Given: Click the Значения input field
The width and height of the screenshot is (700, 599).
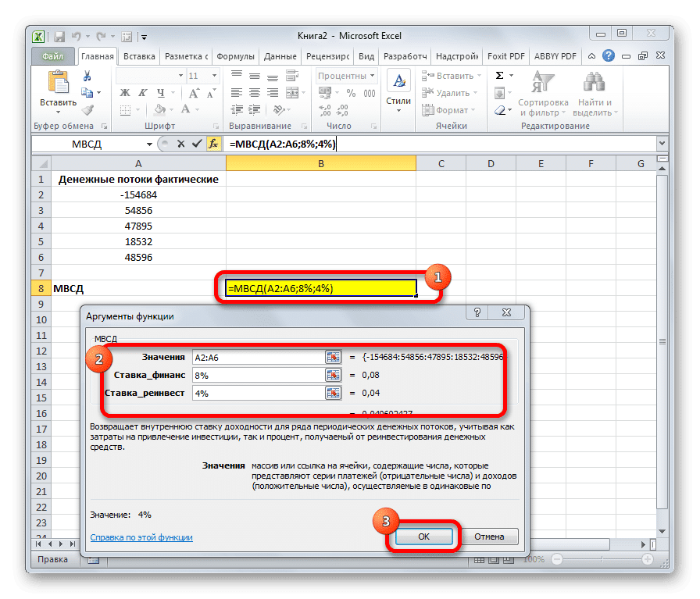Looking at the screenshot, I should (259, 357).
